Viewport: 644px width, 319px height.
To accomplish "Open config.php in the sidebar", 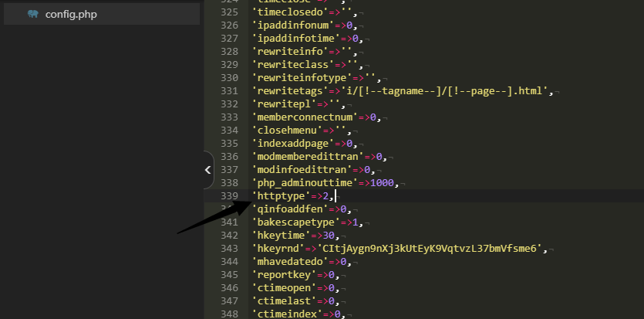I will point(102,15).
